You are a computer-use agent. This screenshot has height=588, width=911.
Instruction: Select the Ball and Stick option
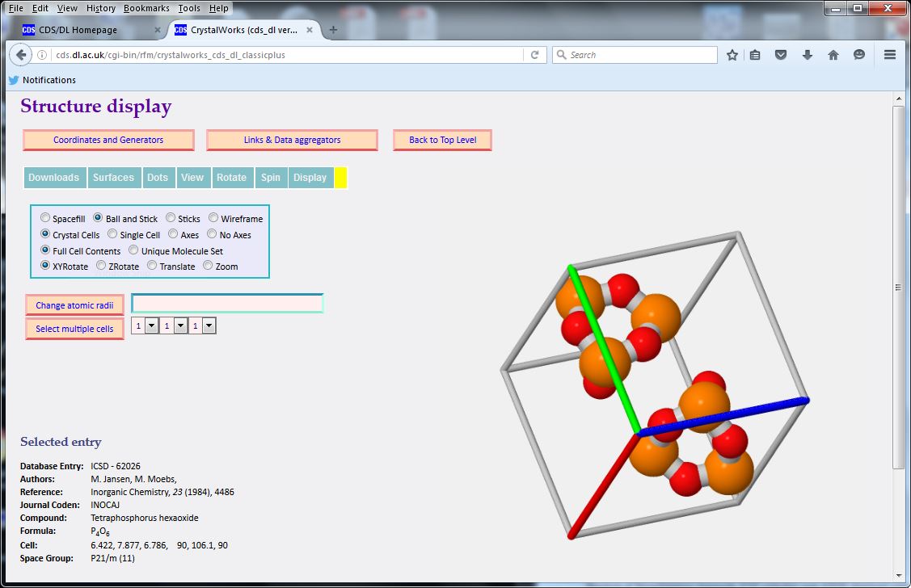pyautogui.click(x=98, y=217)
